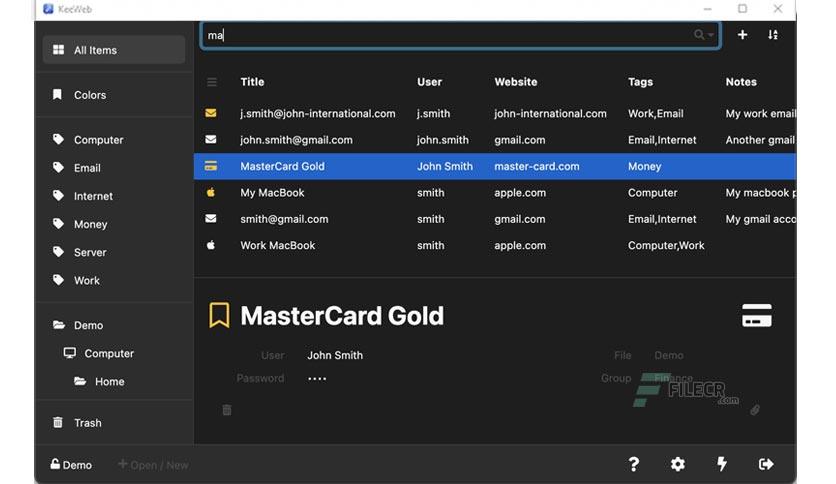Click the add new entry plus icon
The image size is (836, 484).
click(742, 35)
